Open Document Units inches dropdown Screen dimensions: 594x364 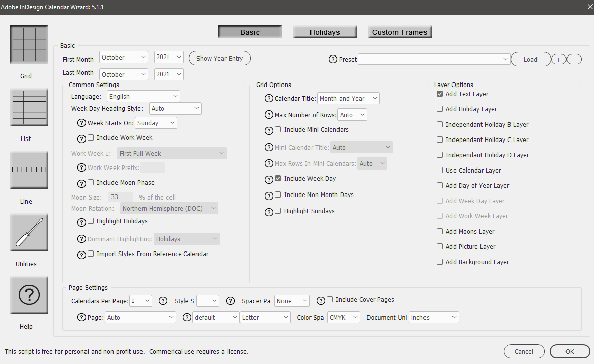[434, 317]
